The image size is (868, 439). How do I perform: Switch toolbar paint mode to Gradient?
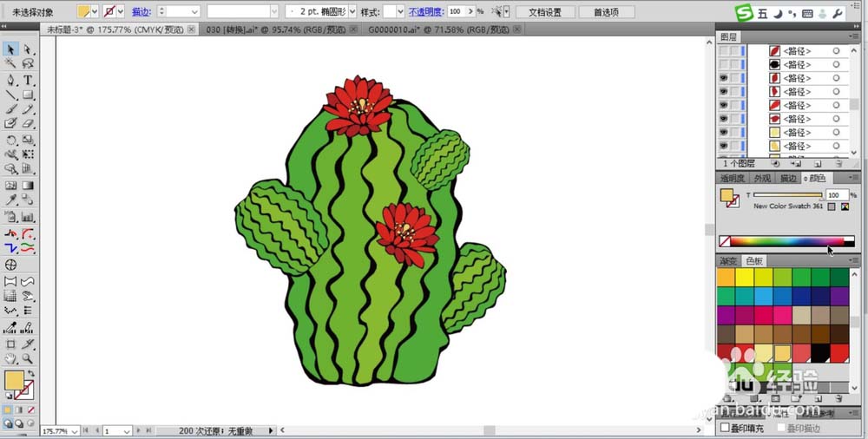19,410
